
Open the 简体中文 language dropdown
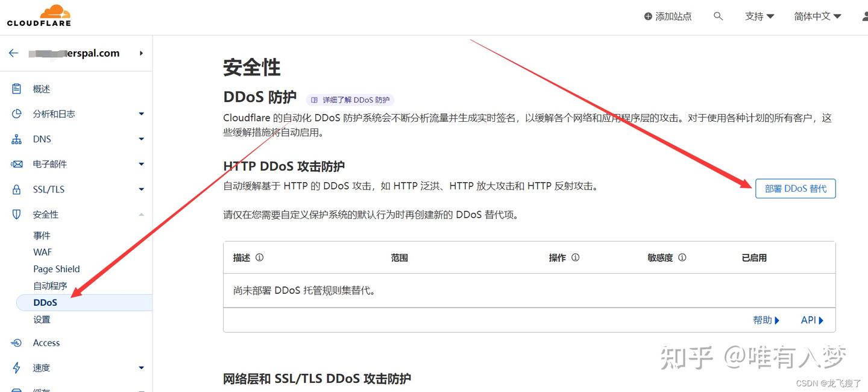(817, 16)
